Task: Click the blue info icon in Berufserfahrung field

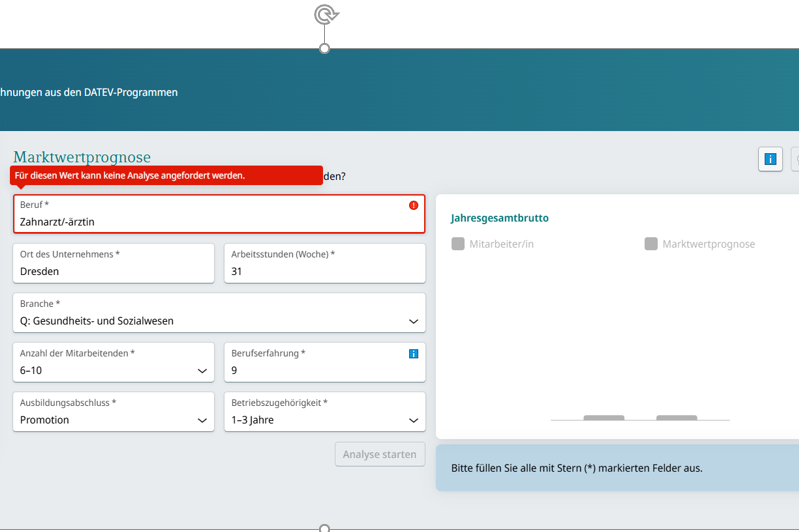Action: [x=413, y=354]
